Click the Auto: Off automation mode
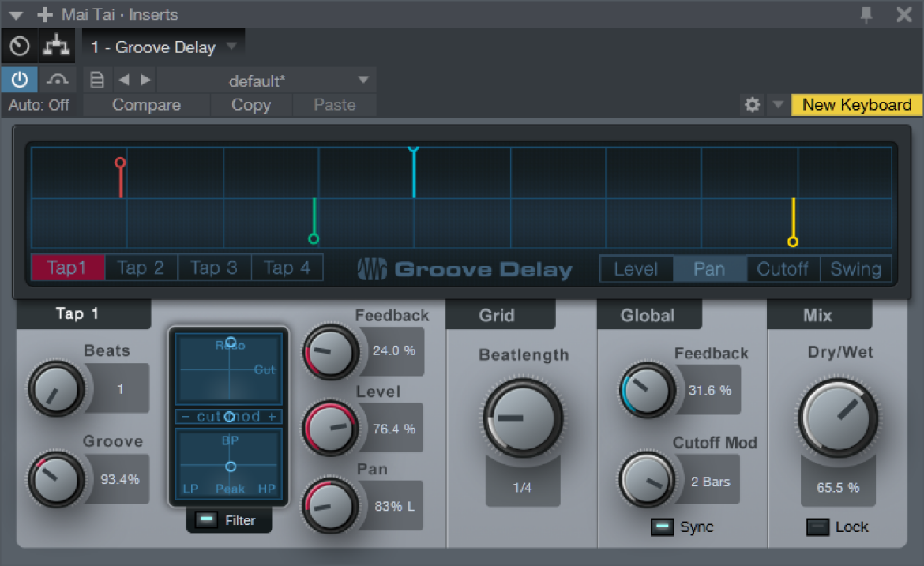The width and height of the screenshot is (924, 566). [39, 105]
